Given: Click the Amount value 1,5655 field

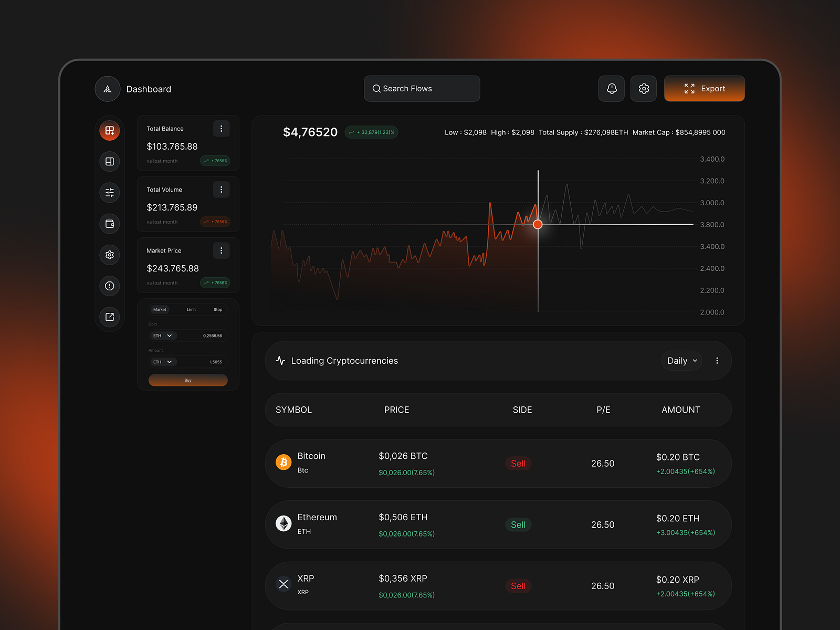Looking at the screenshot, I should (x=216, y=362).
